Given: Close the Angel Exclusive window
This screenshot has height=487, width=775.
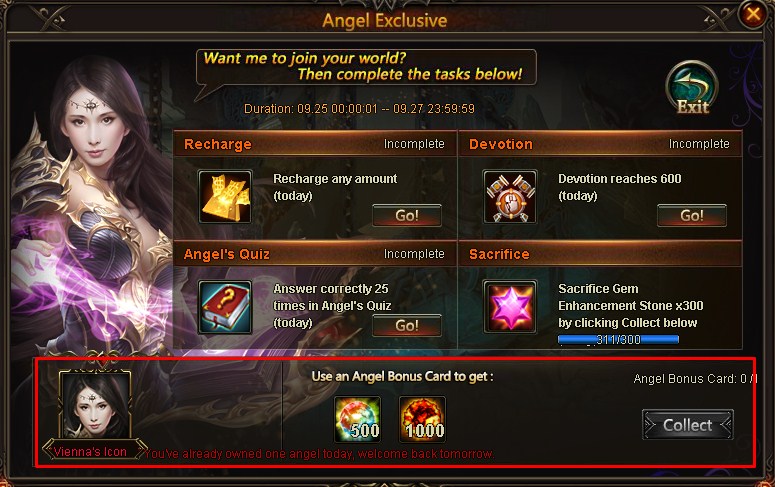Looking at the screenshot, I should click(x=752, y=14).
